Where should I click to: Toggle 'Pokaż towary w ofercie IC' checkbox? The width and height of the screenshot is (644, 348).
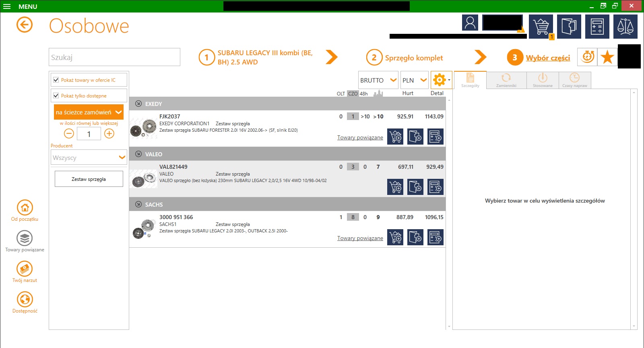click(x=56, y=80)
